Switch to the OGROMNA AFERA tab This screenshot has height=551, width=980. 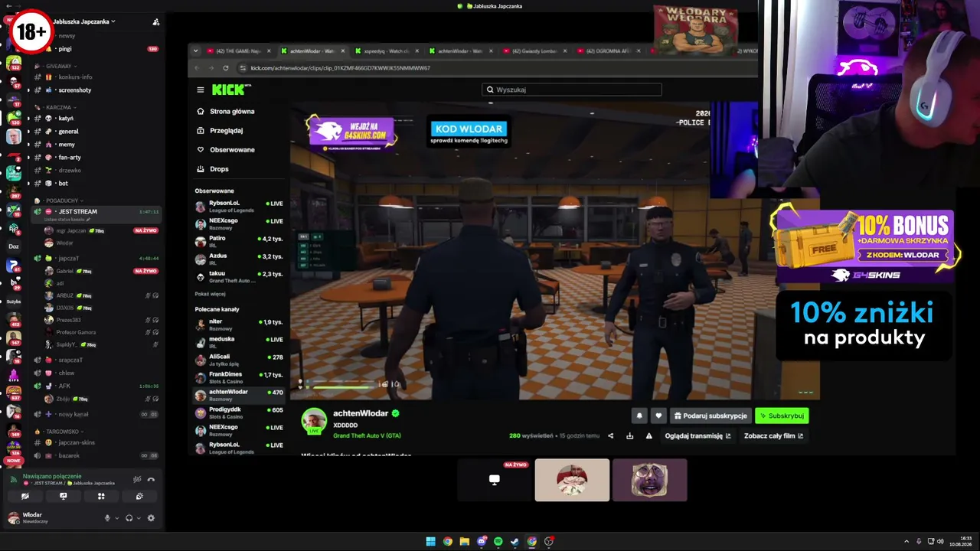608,51
